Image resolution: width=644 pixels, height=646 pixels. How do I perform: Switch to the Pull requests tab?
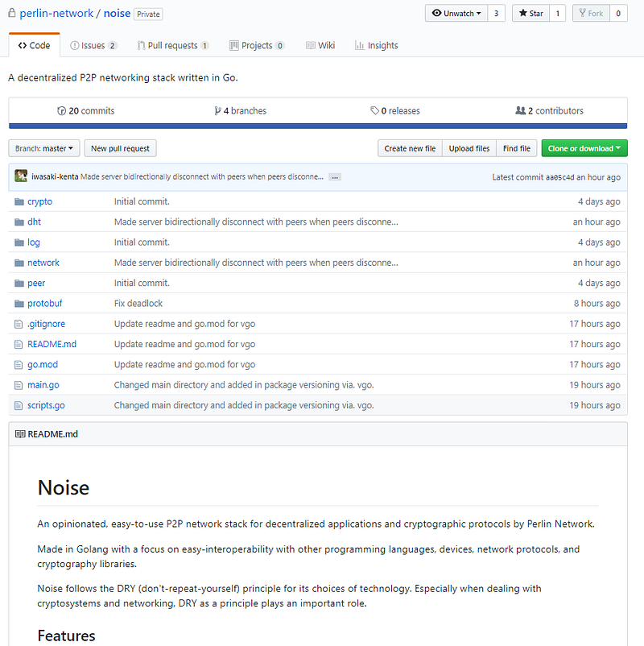pos(173,45)
